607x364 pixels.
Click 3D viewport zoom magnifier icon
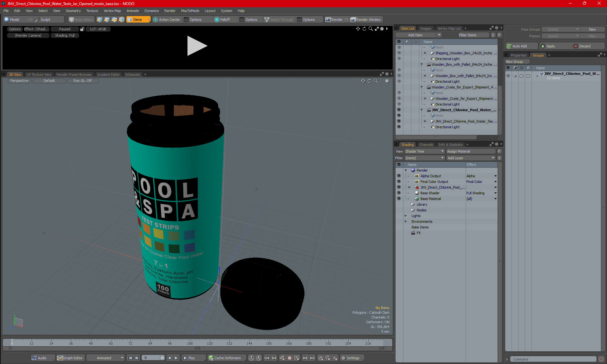[376, 81]
